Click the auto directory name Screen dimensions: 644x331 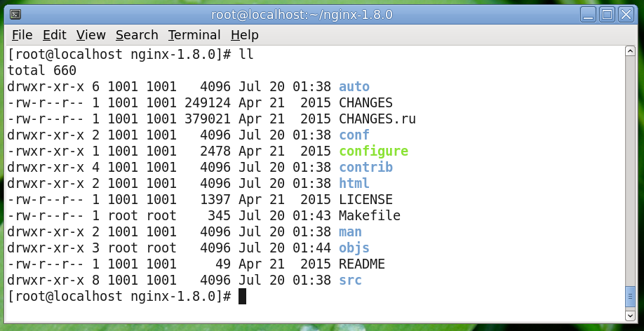[x=354, y=87]
